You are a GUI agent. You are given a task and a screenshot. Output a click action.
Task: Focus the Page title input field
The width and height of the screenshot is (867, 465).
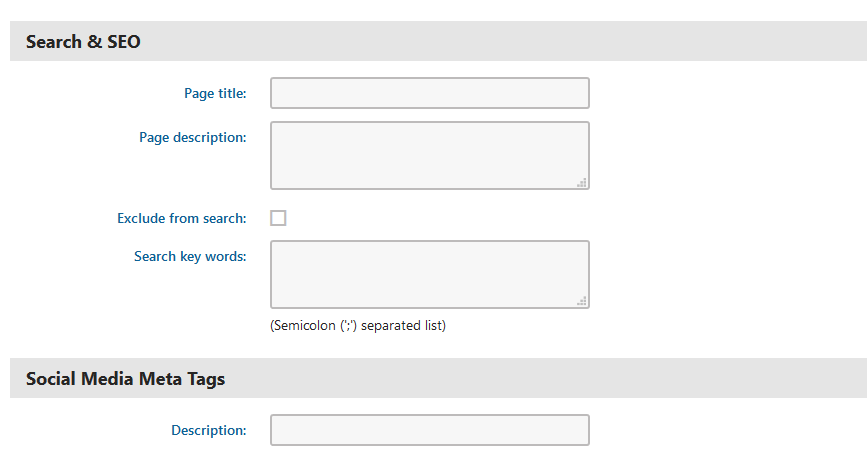[429, 93]
